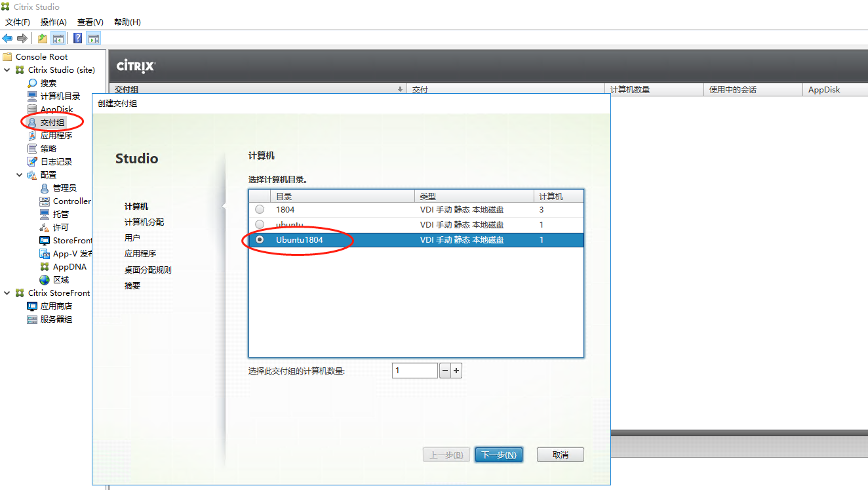Go to 摘要 wizard step
The height and width of the screenshot is (490, 868).
[x=132, y=285]
